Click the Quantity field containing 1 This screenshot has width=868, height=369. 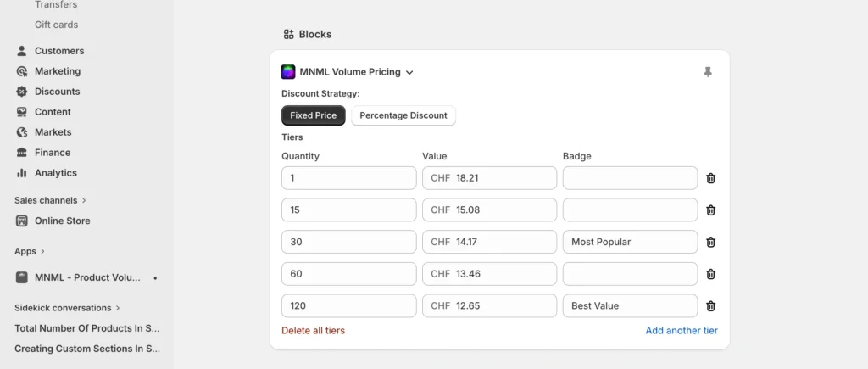(348, 178)
